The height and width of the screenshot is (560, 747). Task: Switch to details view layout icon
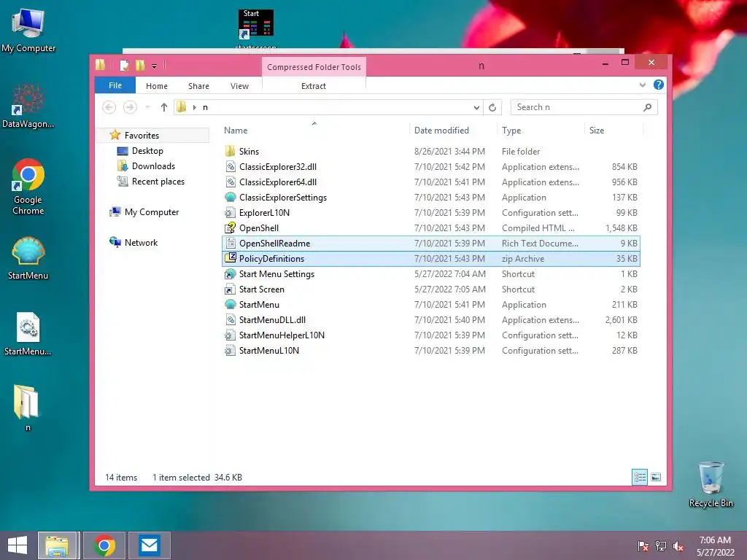(x=639, y=477)
